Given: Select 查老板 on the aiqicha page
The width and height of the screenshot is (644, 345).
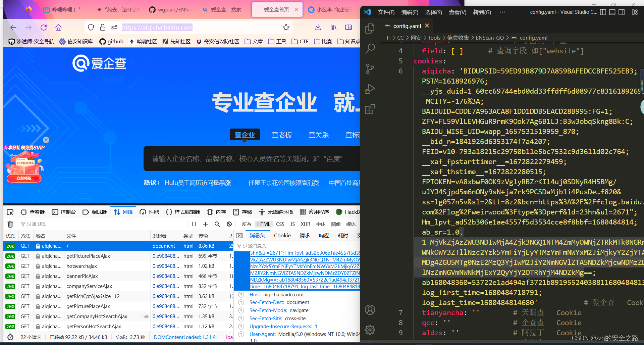Looking at the screenshot, I should coord(282,135).
